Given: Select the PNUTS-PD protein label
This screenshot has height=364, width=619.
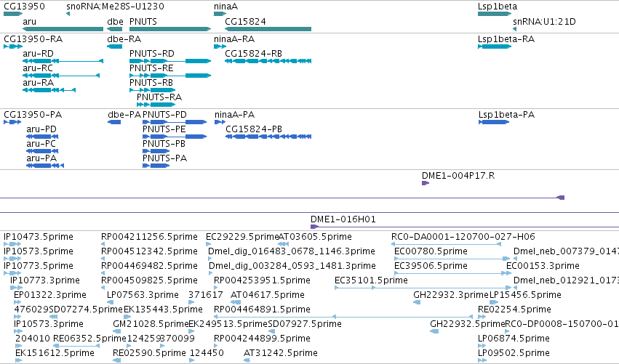Looking at the screenshot, I should [164, 115].
